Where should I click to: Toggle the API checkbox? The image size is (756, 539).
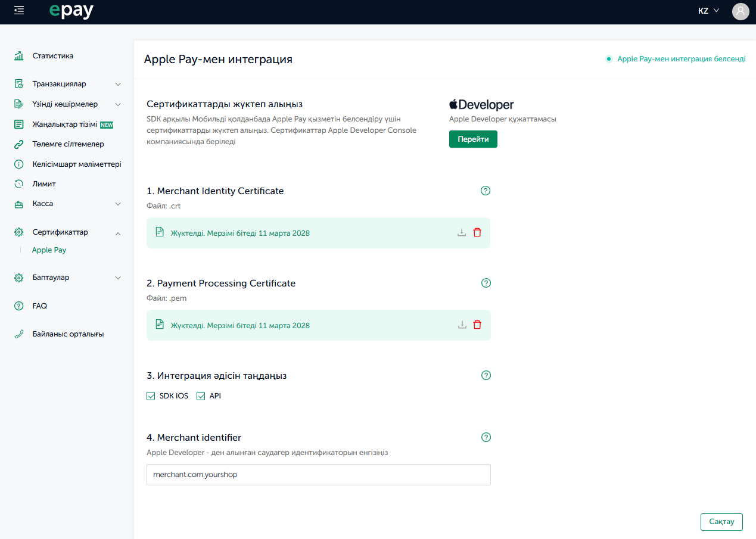click(x=201, y=396)
